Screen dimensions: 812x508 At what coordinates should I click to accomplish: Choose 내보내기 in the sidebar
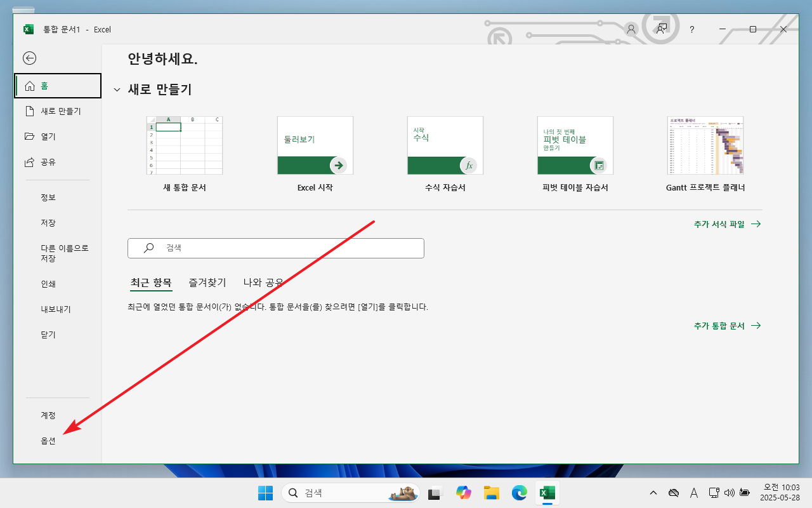tap(58, 309)
